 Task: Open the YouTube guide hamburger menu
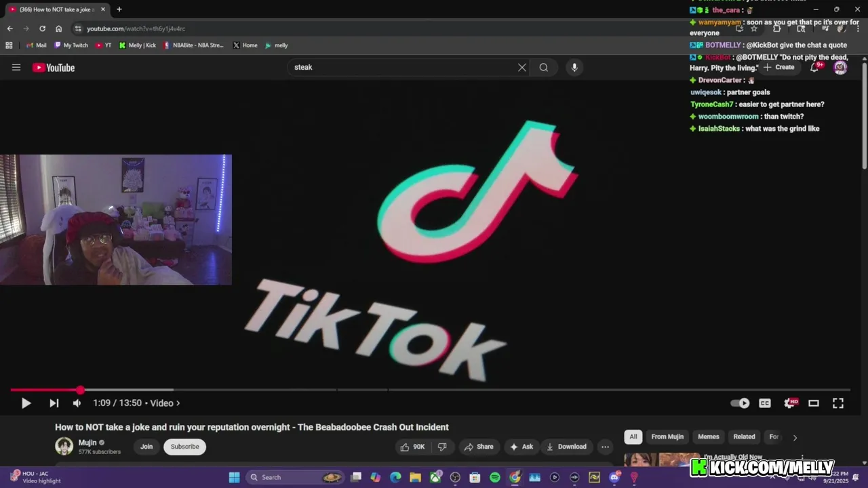(x=16, y=67)
